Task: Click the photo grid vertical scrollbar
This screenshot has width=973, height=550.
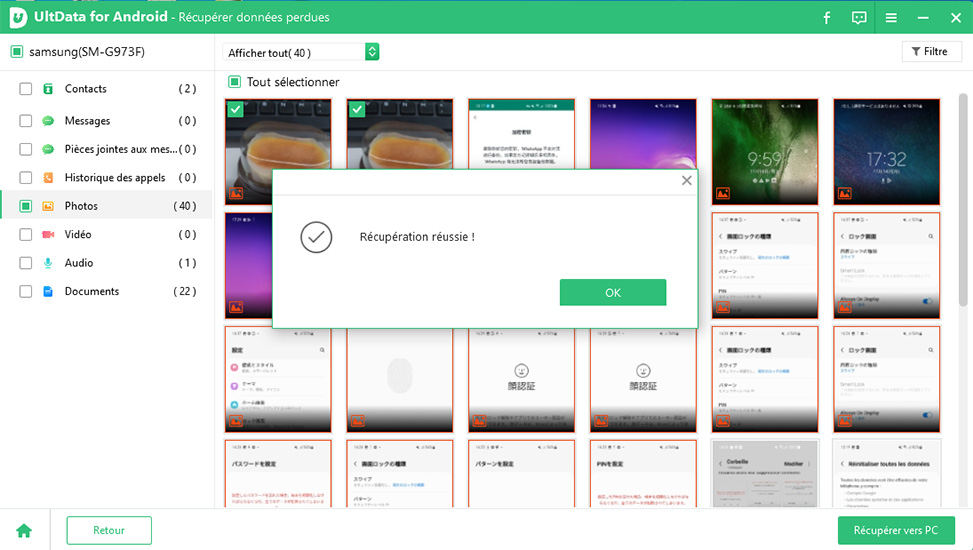Action: 963,199
